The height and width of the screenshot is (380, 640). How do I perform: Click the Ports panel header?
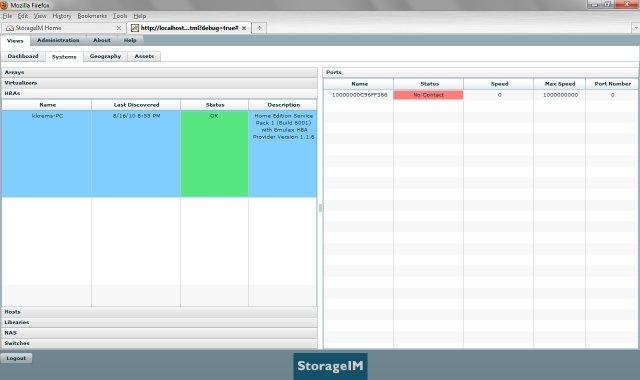(x=480, y=72)
